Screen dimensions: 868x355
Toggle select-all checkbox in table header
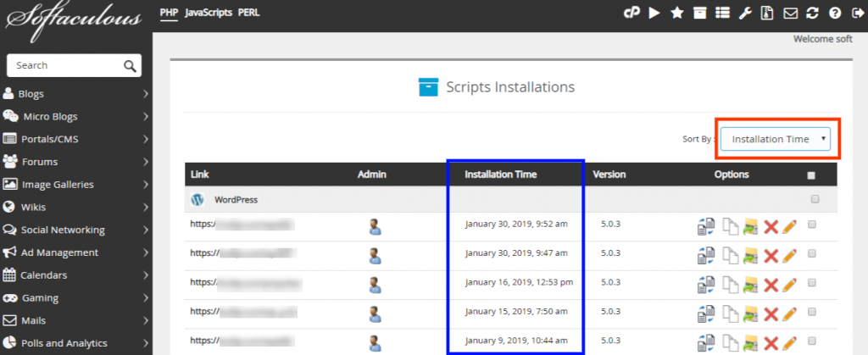[811, 175]
